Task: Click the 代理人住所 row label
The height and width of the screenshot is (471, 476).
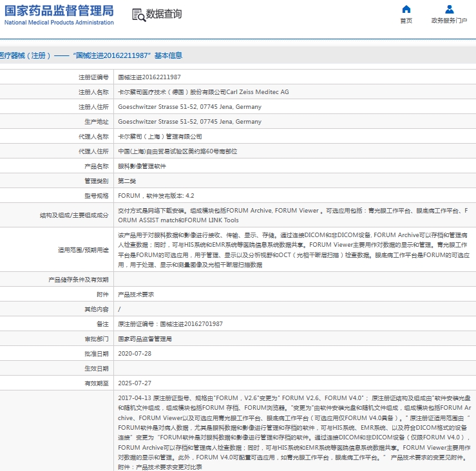Action: point(93,151)
